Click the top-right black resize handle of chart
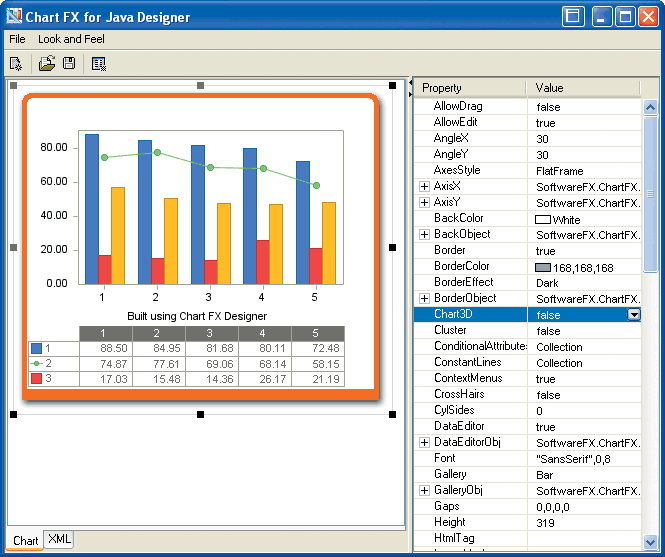The image size is (665, 557). (x=393, y=86)
